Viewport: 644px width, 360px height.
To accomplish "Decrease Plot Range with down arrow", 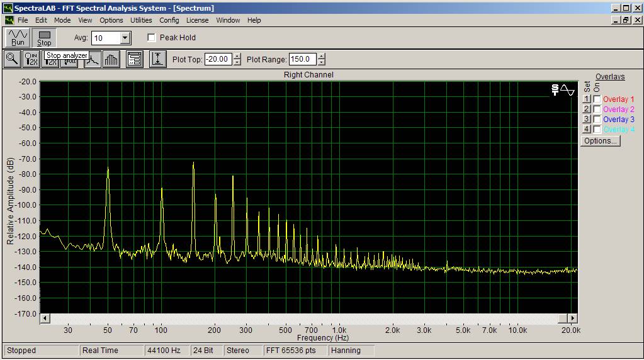I will (x=322, y=62).
